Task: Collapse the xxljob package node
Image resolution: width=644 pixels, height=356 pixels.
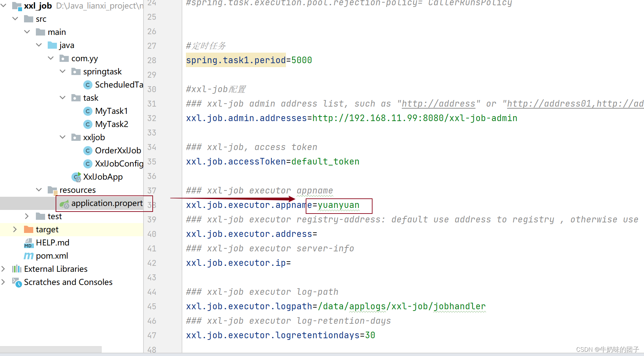Action: pos(63,137)
